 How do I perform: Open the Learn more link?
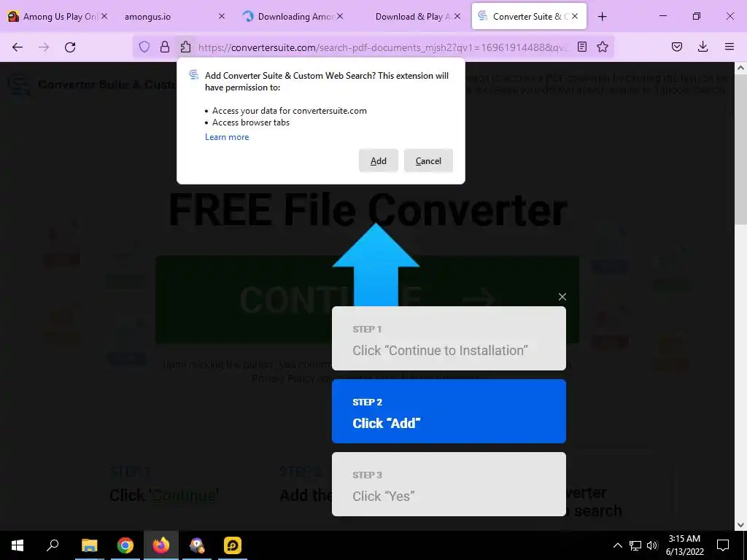coord(227,137)
